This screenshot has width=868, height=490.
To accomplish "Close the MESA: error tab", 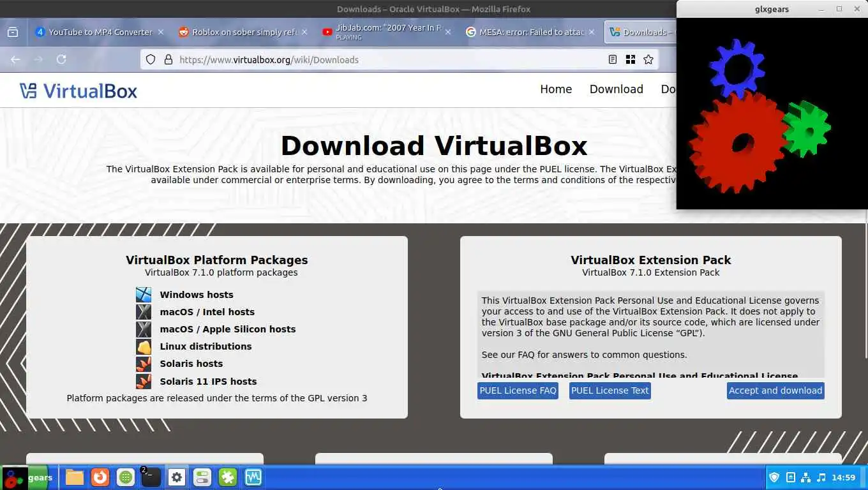I will point(593,32).
